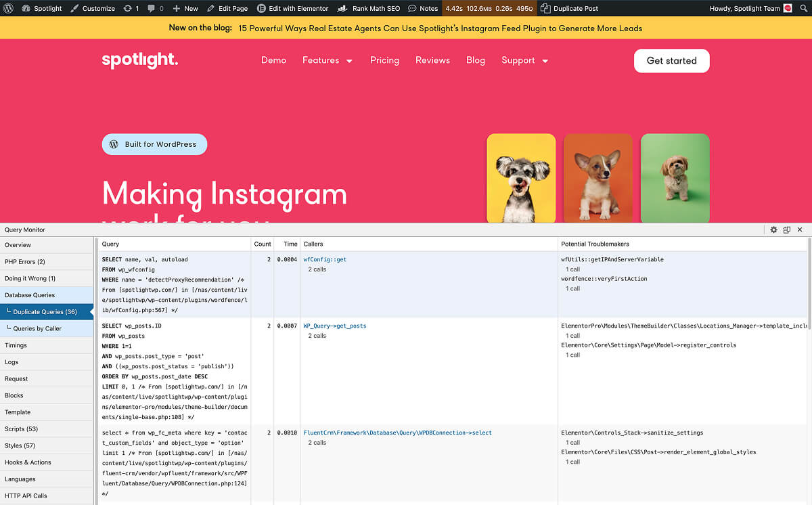Open comments bubble showing 0
The image size is (812, 505).
[155, 8]
